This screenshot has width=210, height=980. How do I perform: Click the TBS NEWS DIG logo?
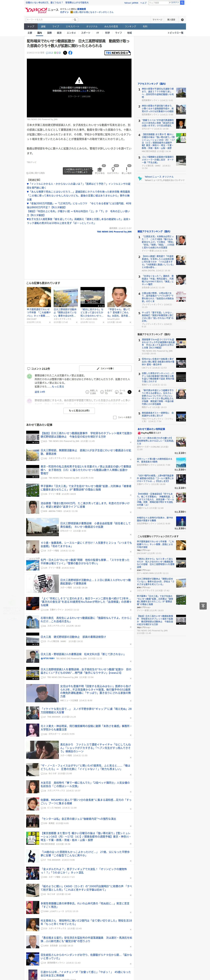point(118,53)
